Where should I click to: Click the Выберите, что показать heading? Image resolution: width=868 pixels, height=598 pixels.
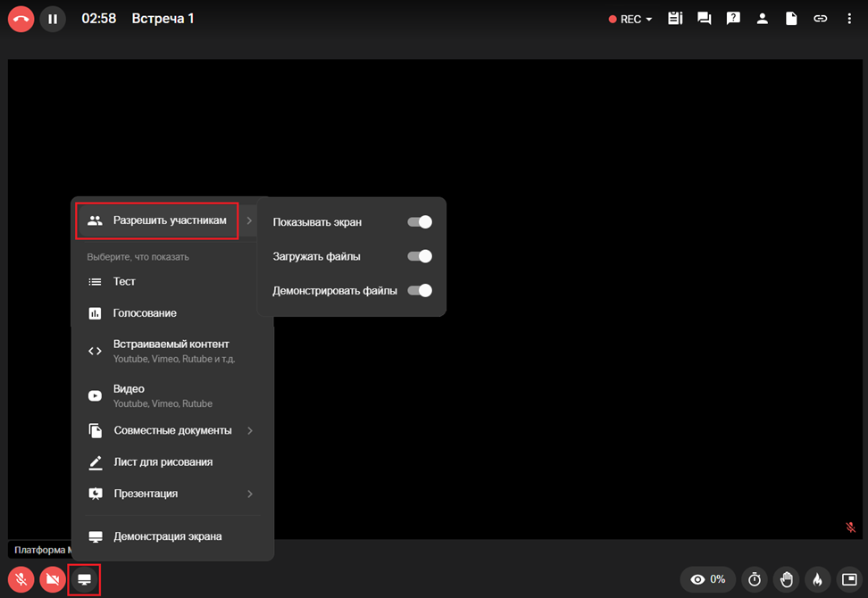point(138,257)
